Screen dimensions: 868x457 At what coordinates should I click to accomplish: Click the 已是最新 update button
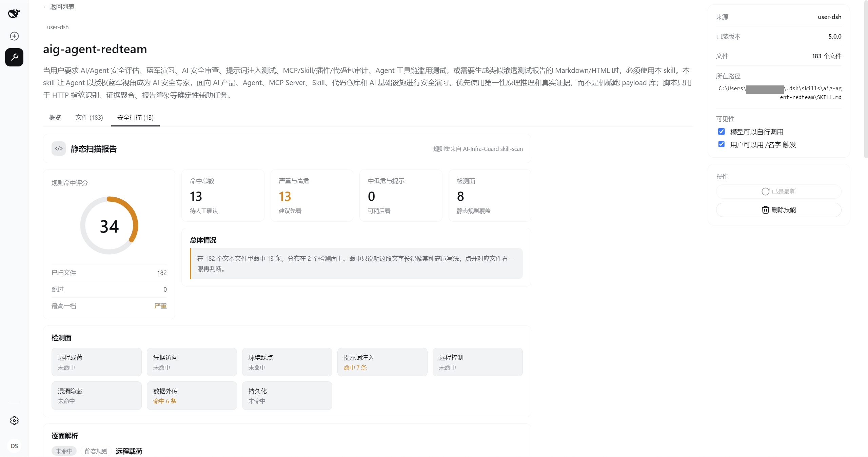point(778,192)
